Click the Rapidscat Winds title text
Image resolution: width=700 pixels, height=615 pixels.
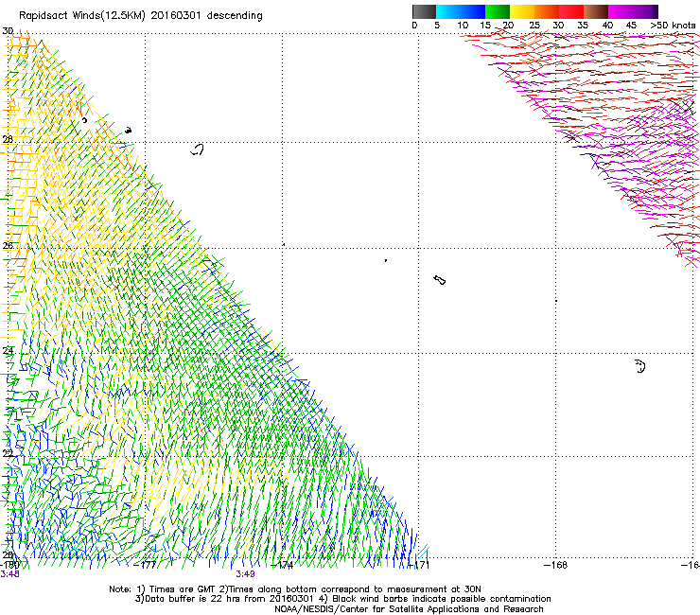pyautogui.click(x=141, y=15)
